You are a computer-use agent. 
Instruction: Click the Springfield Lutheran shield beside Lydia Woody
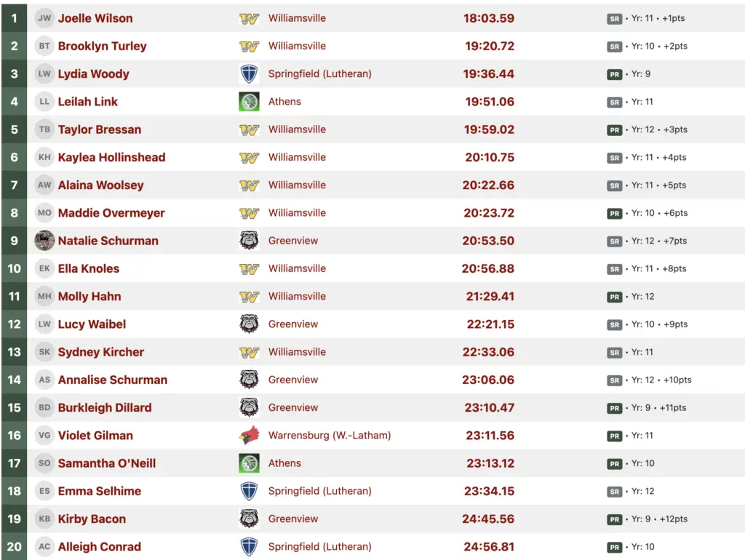click(x=250, y=74)
